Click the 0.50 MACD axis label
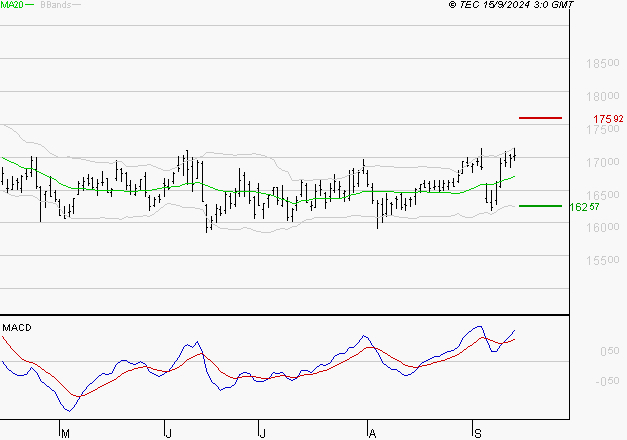Viewport: 627px width, 440px height. click(610, 351)
